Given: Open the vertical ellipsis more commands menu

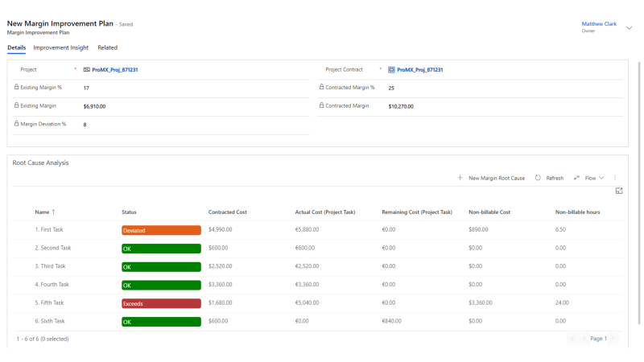Looking at the screenshot, I should [x=615, y=178].
